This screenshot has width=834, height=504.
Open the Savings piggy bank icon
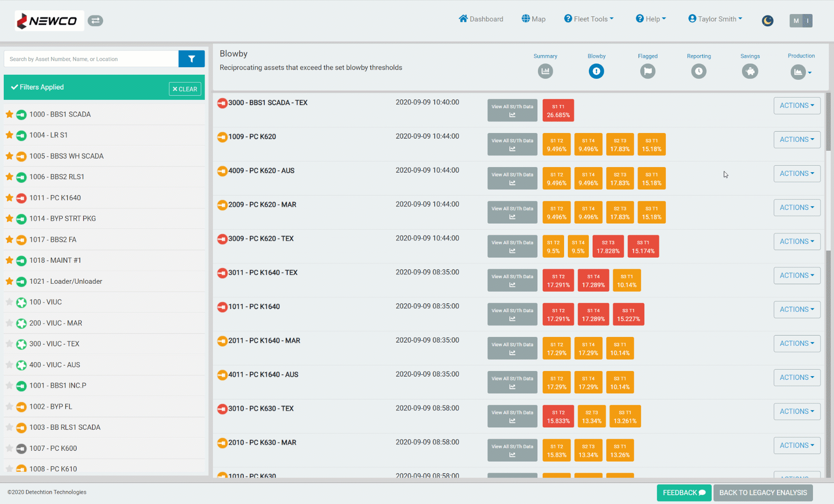point(750,71)
